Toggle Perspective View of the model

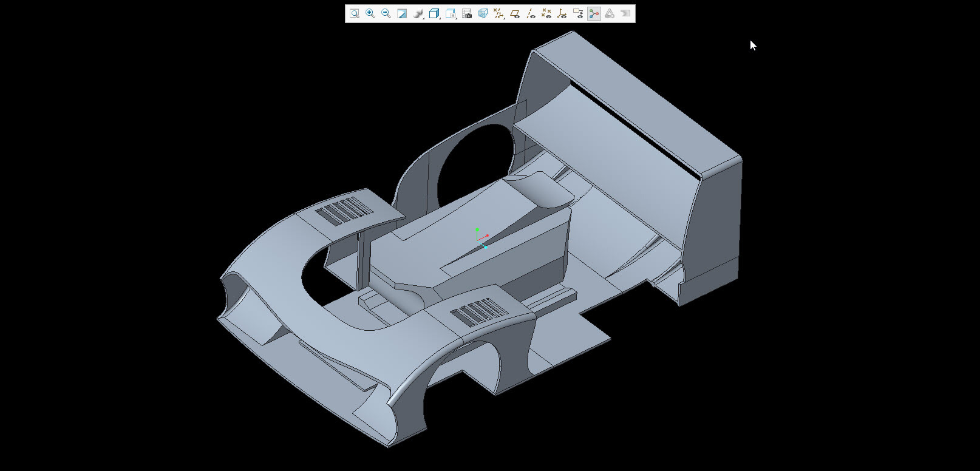point(483,13)
